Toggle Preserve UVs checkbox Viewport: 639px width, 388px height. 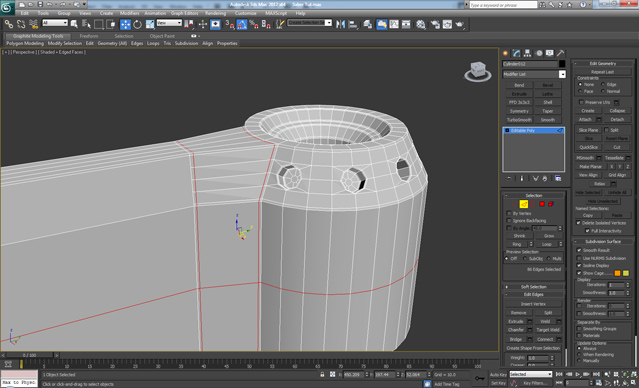tap(581, 102)
